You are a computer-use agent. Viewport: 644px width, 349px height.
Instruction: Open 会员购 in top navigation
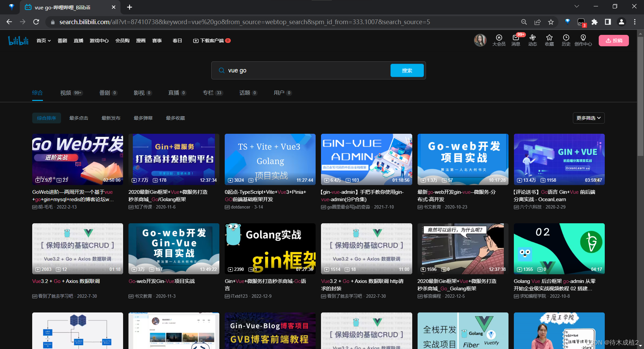[x=122, y=41]
